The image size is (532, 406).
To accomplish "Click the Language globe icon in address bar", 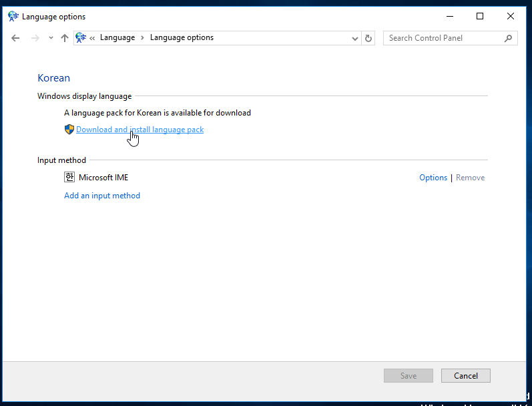I will tap(81, 37).
